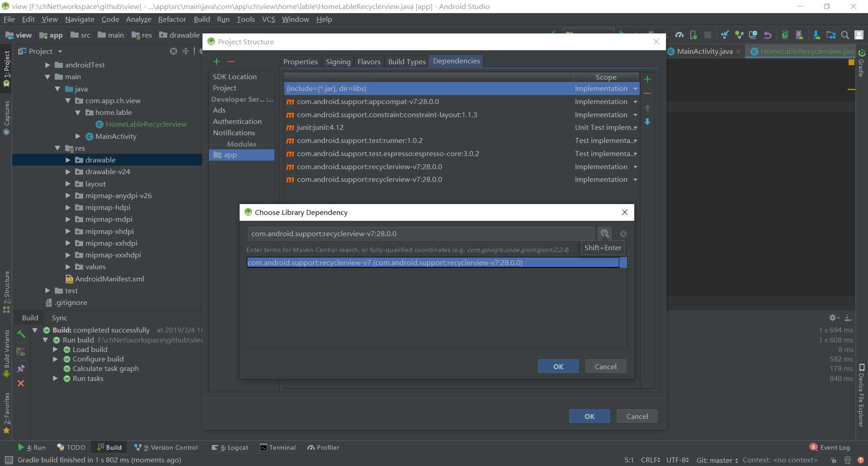The image size is (868, 466).
Task: Select SDK Location in left list
Action: pyautogui.click(x=235, y=77)
